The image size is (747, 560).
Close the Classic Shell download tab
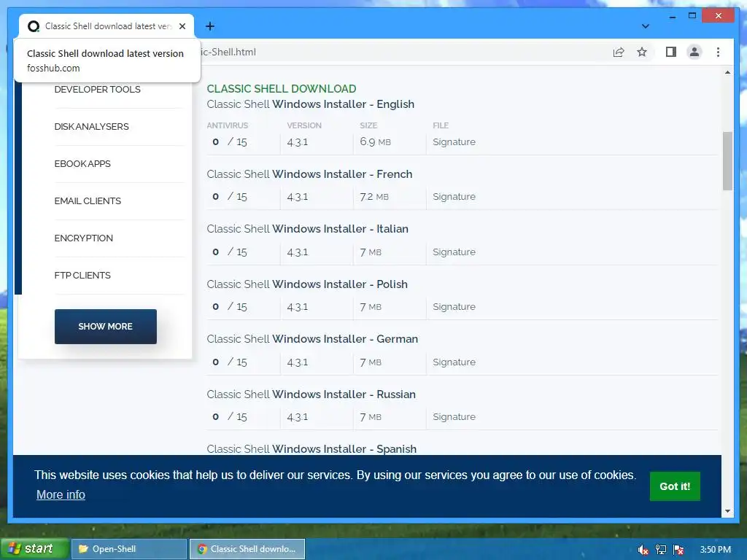182,26
